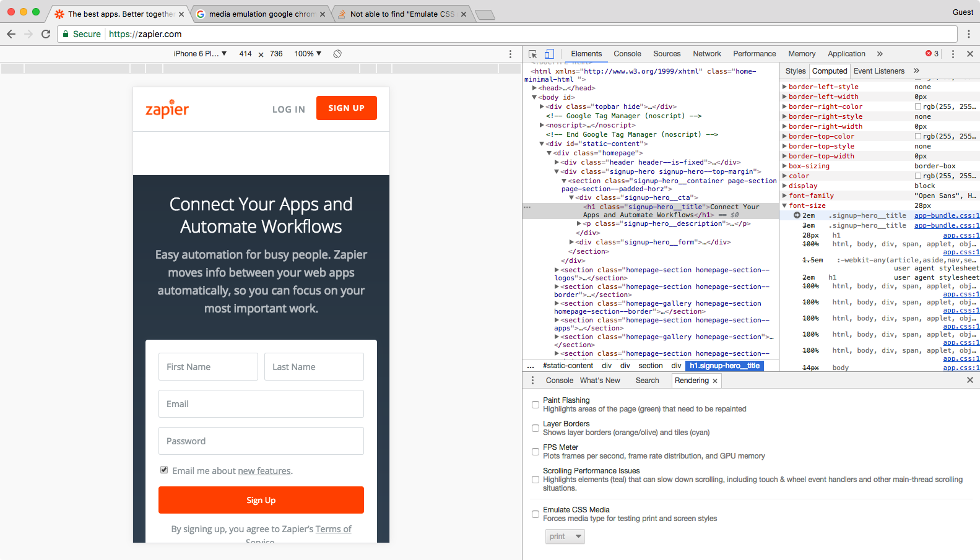This screenshot has height=560, width=980.
Task: Open a new browser tab
Action: [485, 15]
